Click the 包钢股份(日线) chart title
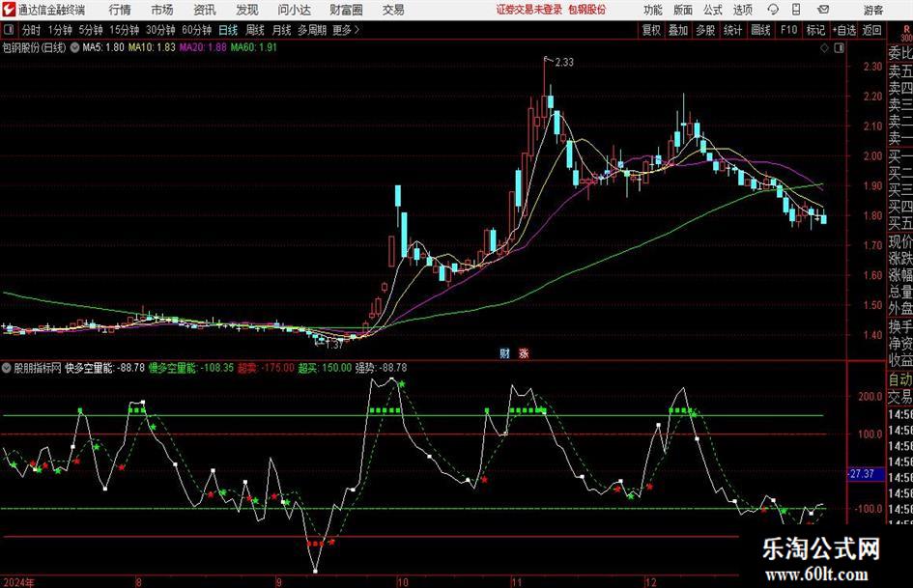Viewport: 913px width, 588px height. click(x=34, y=47)
